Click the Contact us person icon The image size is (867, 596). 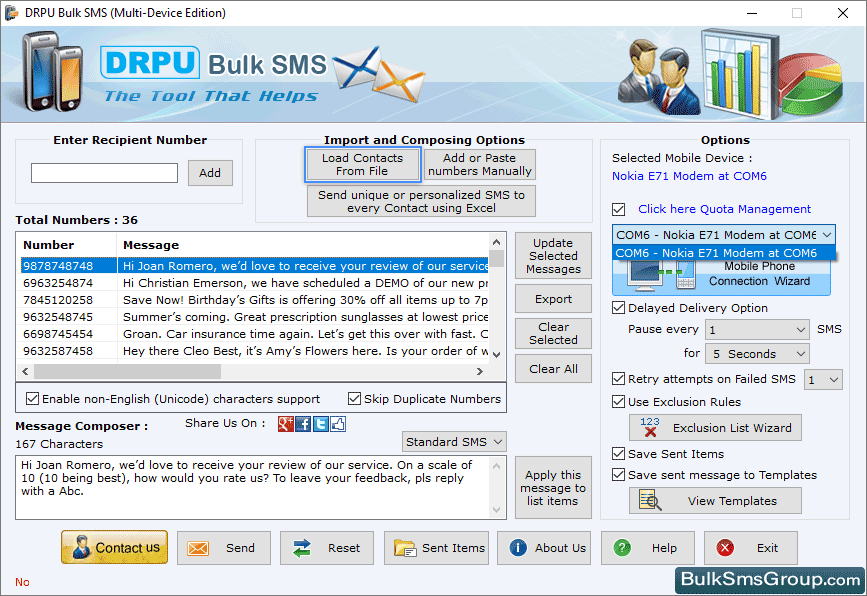coord(81,547)
